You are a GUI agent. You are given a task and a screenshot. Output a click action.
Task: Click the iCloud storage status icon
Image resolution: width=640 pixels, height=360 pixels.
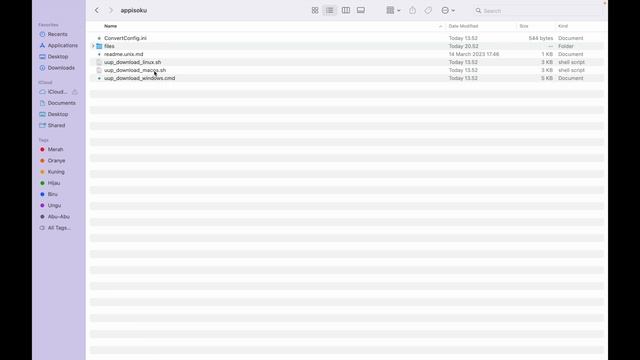75,92
